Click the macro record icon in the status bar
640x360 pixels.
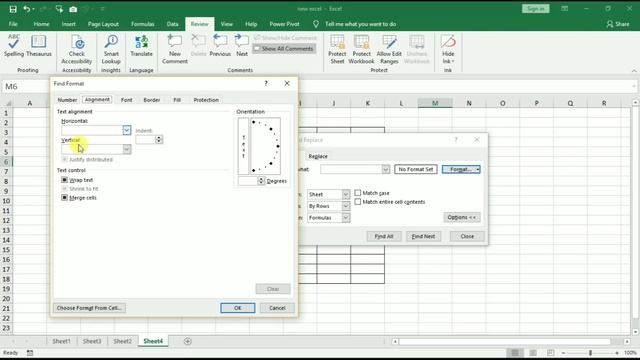(30, 353)
